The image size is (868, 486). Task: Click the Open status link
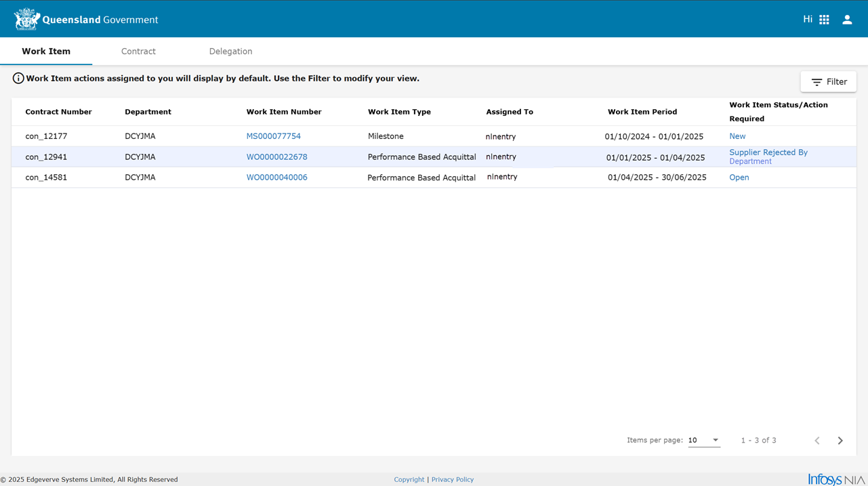(x=739, y=178)
